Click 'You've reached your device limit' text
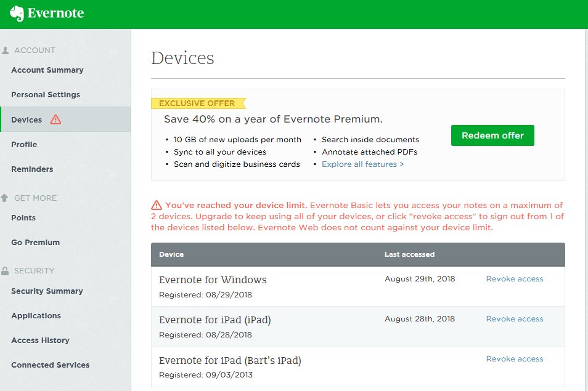This screenshot has height=391, width=588. (x=236, y=205)
